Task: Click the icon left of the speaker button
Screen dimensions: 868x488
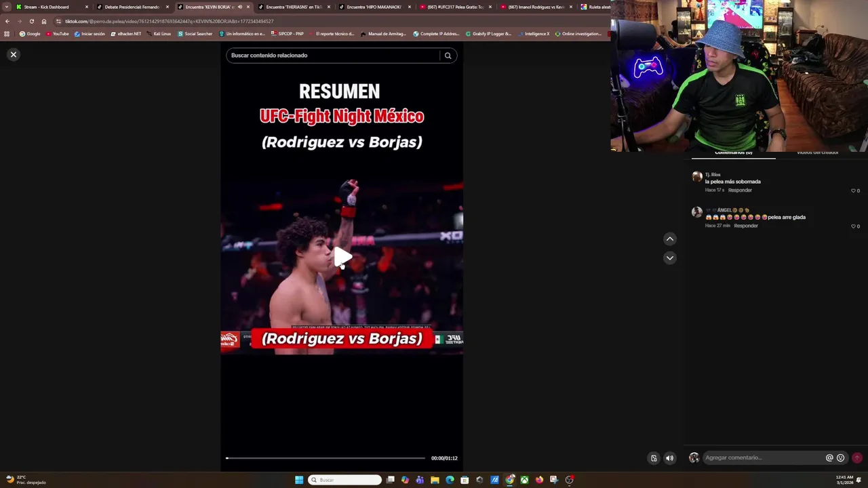Action: [x=654, y=458]
